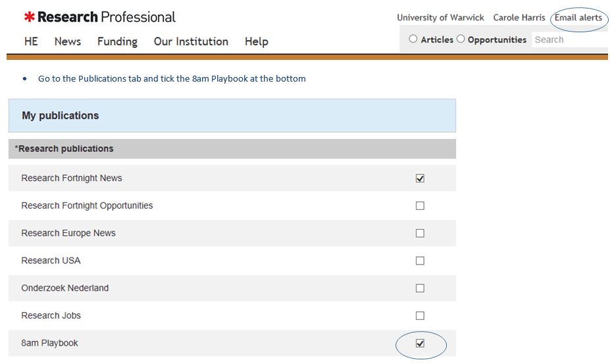Check the Research USA checkbox
This screenshot has height=364, width=612.
[x=420, y=261]
